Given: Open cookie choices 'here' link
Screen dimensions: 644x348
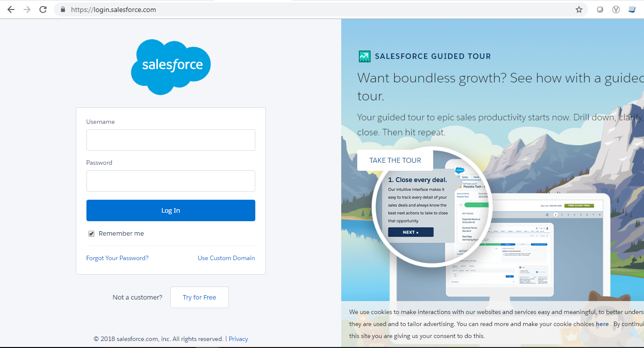Looking at the screenshot, I should click(602, 324).
